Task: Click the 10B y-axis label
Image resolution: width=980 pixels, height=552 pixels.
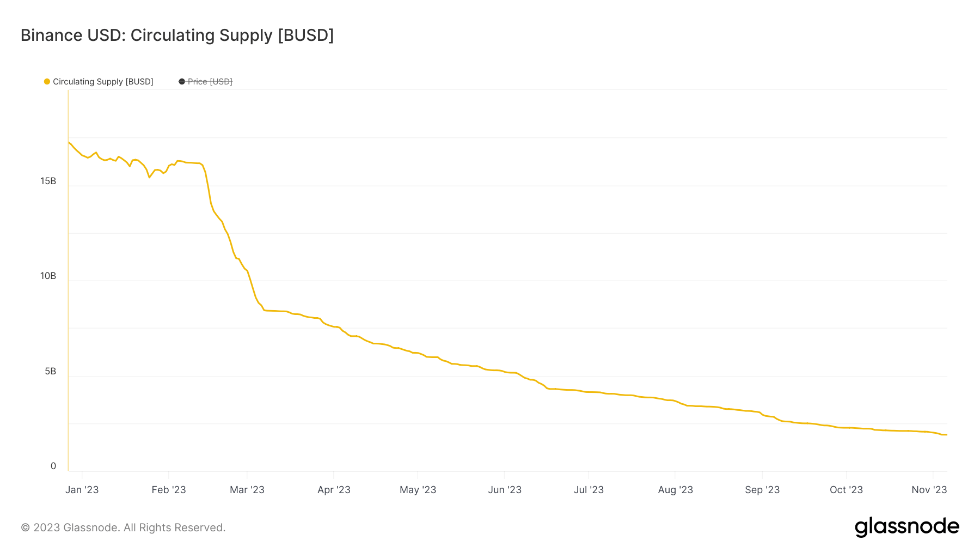Action: pos(48,276)
